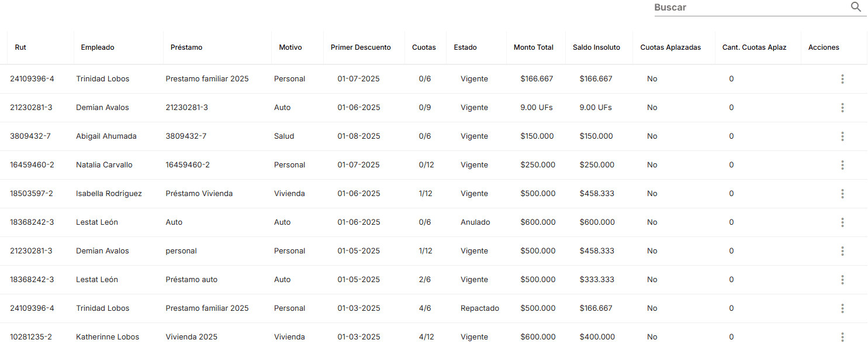Sort table by Rut column header
The height and width of the screenshot is (350, 868).
click(20, 47)
